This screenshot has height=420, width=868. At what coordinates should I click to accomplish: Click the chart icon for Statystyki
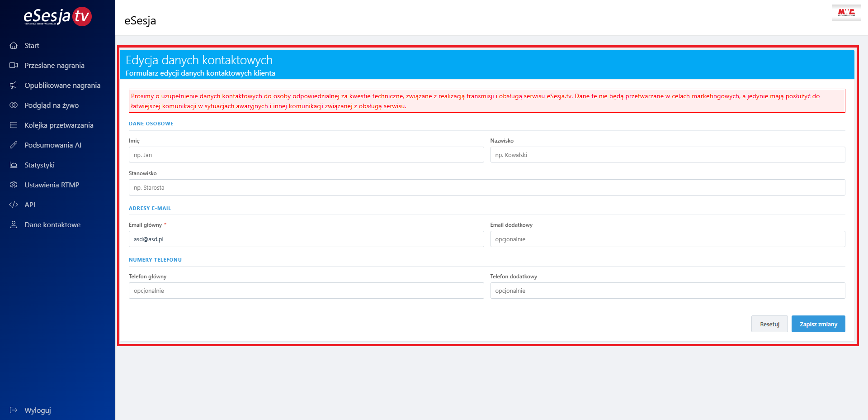pos(14,165)
